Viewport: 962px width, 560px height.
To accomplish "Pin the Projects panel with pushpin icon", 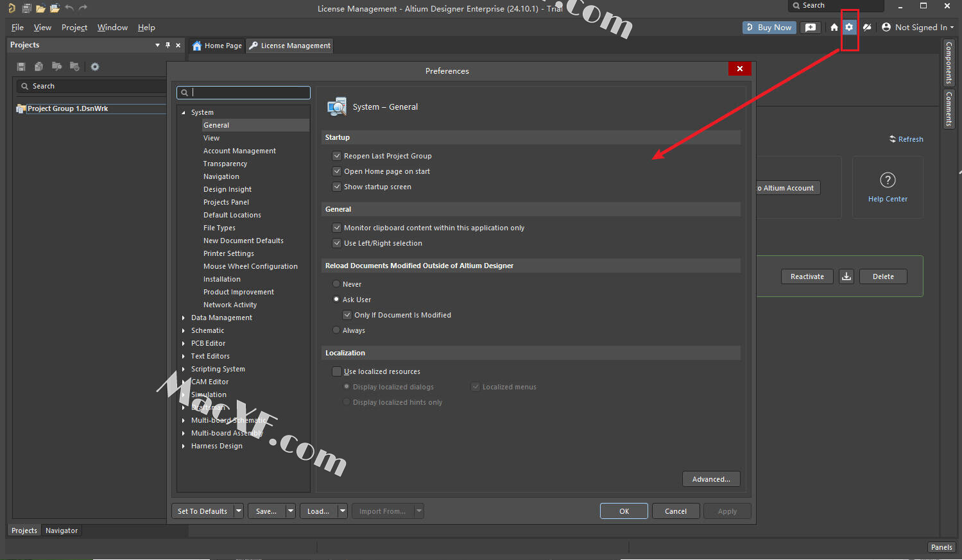I will click(x=167, y=45).
